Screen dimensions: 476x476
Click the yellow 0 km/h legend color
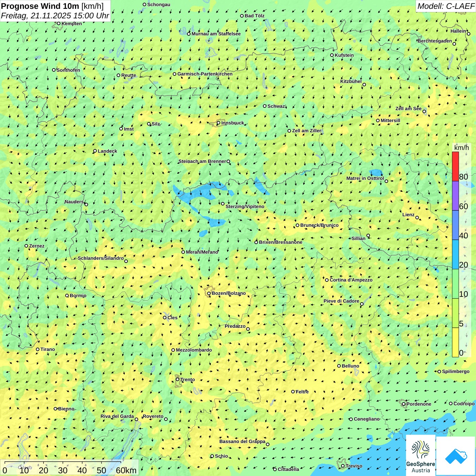455,342
